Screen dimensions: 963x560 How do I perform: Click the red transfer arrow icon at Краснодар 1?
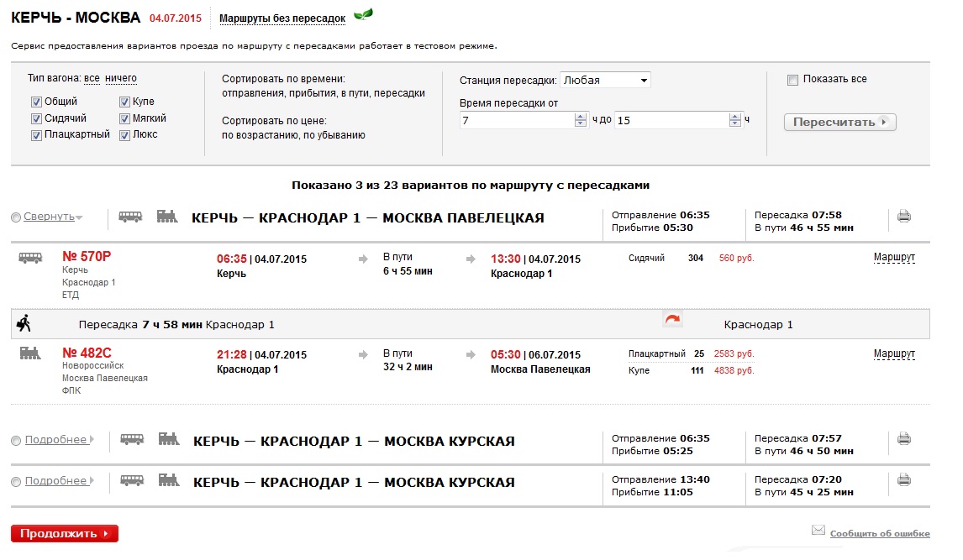click(672, 319)
